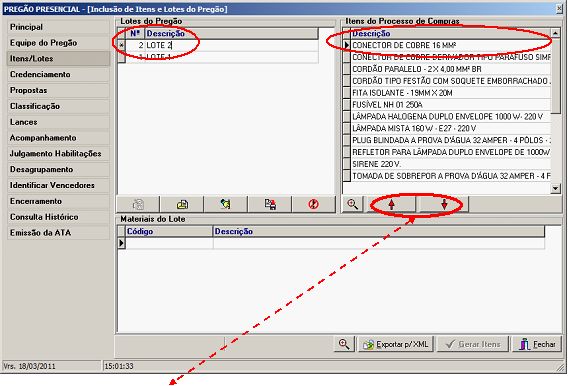The width and height of the screenshot is (568, 386).
Task: Click the LOTE 2 description cell
Action: click(231, 45)
